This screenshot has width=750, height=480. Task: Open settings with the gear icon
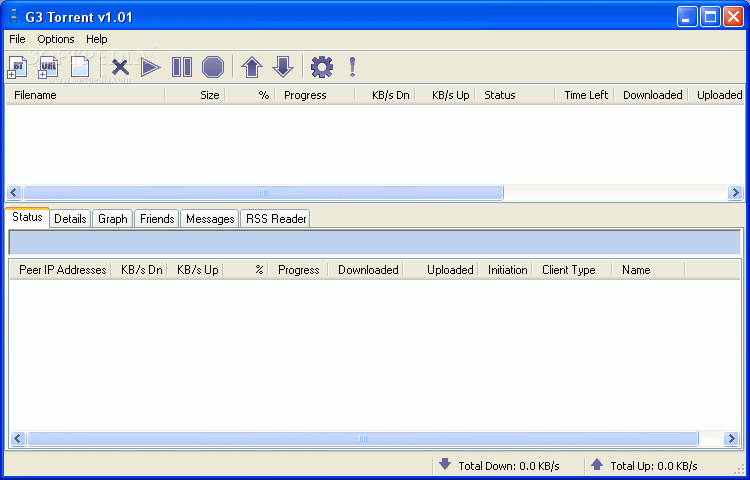point(322,67)
